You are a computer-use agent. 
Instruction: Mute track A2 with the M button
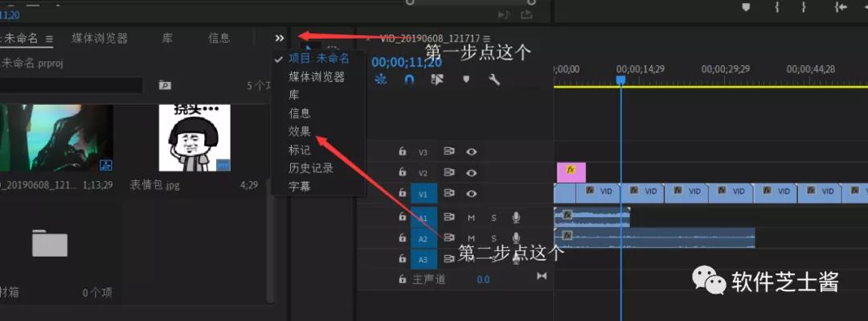point(471,239)
